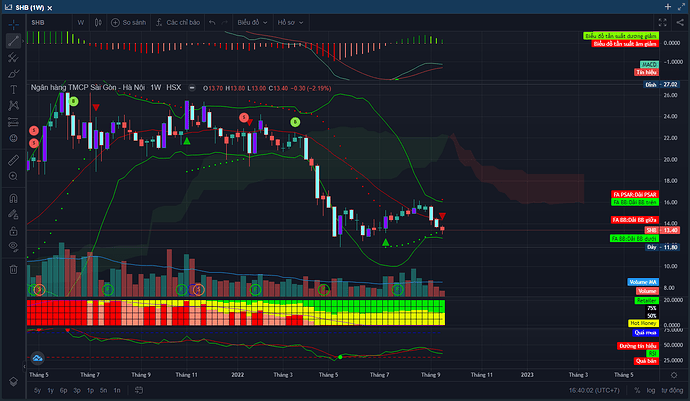This screenshot has height=401, width=690.
Task: Share the chart via share icon
Action: click(680, 22)
